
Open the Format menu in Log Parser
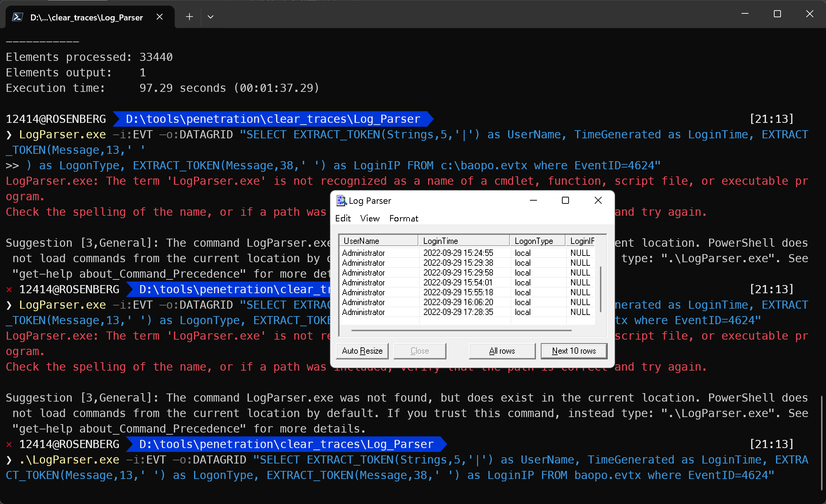(403, 219)
